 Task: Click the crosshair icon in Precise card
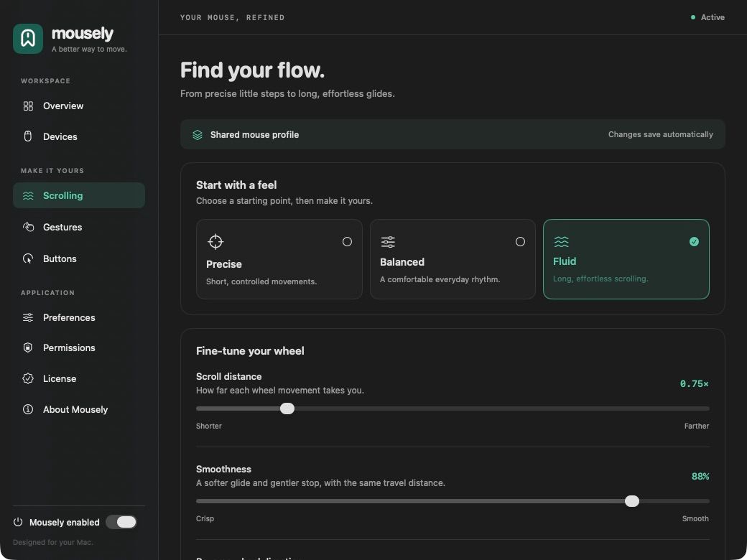[x=215, y=241]
